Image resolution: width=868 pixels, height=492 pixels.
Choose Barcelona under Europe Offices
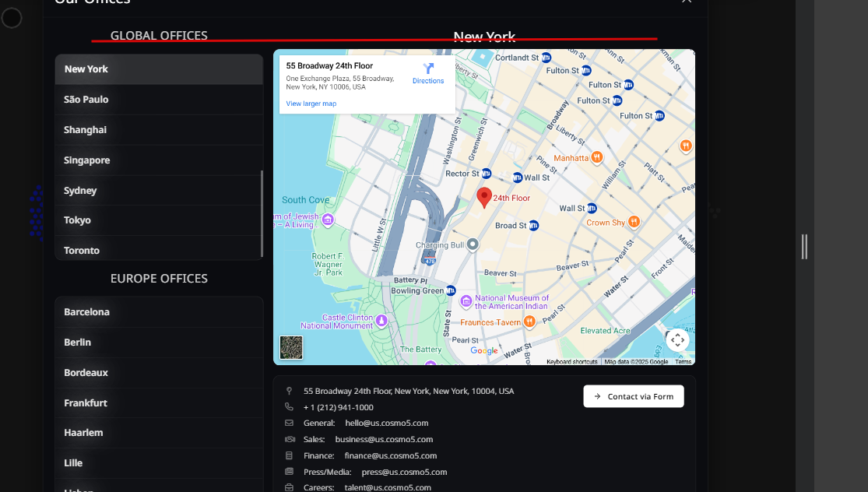click(x=158, y=312)
